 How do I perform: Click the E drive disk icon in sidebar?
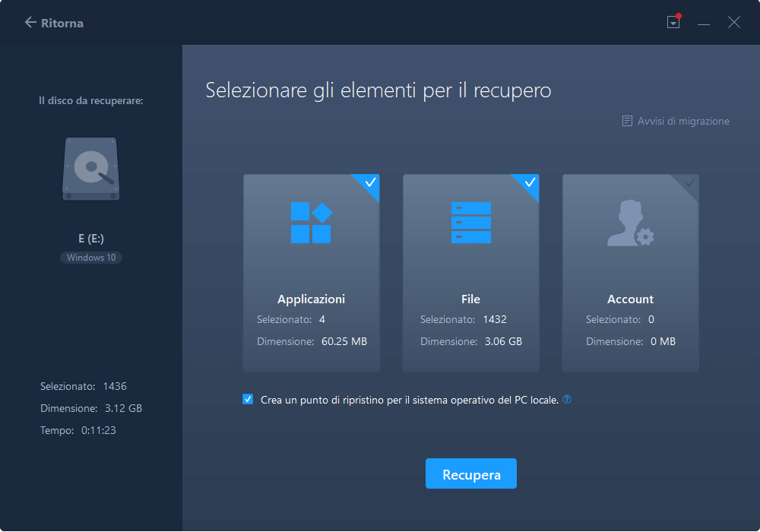click(x=90, y=169)
